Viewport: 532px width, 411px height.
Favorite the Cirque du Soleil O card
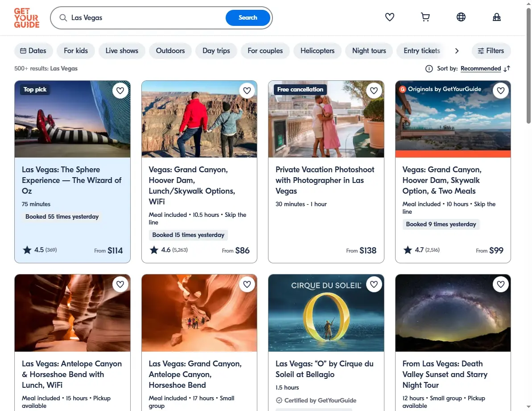pos(374,284)
